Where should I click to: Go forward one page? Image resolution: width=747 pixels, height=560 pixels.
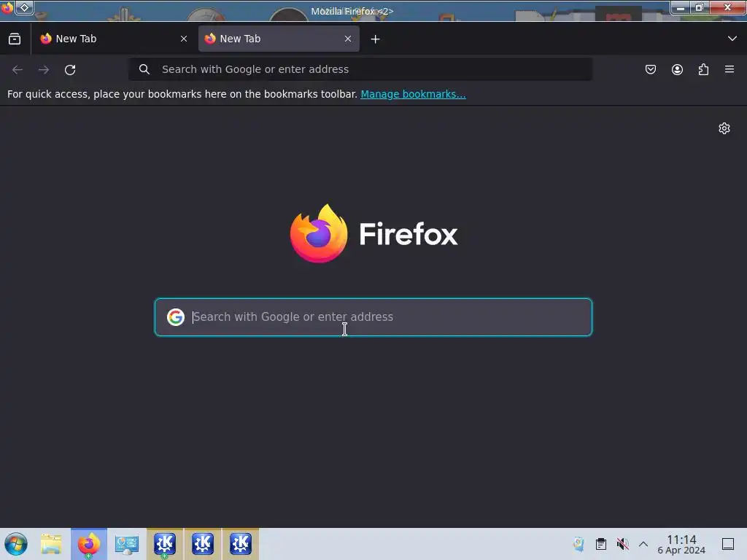click(44, 69)
